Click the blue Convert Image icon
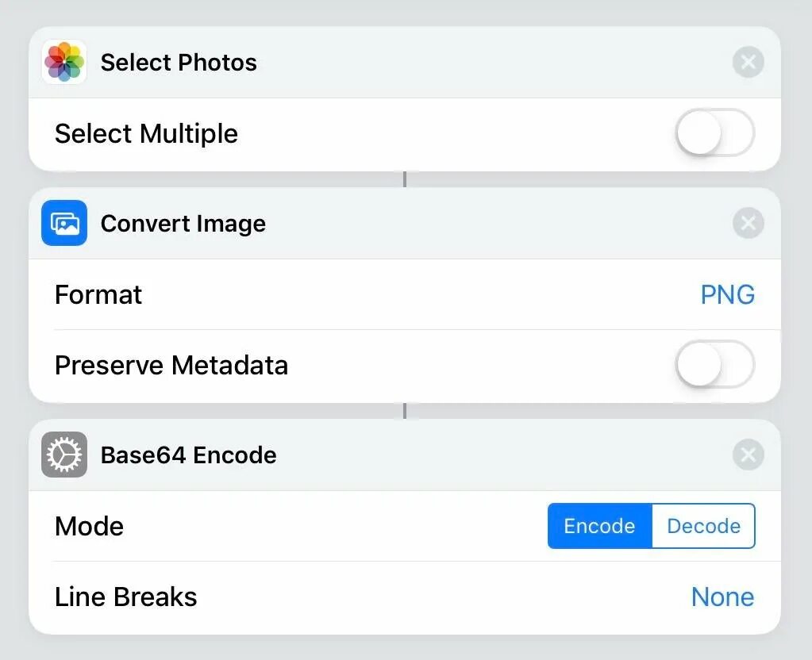The height and width of the screenshot is (660, 812). point(64,224)
